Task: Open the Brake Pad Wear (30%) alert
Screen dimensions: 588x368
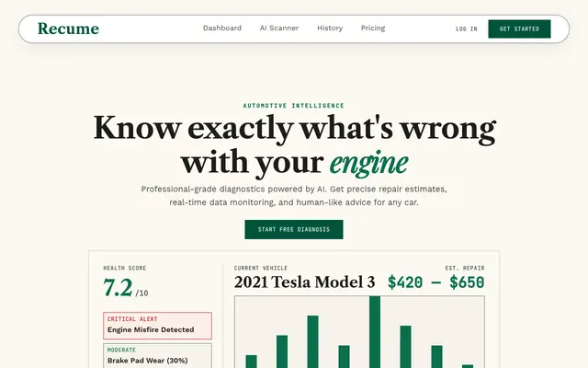Action: coord(157,356)
